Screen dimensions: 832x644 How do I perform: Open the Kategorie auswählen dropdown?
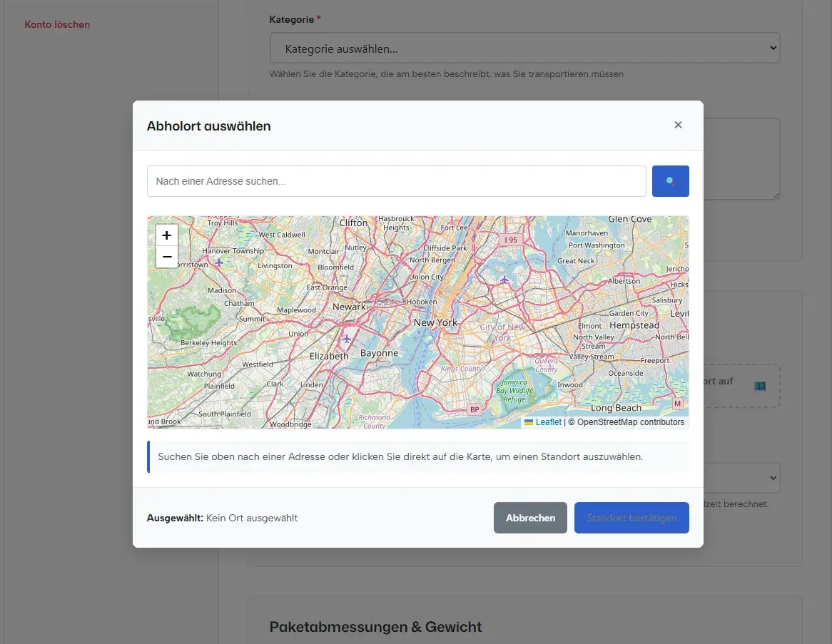pyautogui.click(x=524, y=48)
